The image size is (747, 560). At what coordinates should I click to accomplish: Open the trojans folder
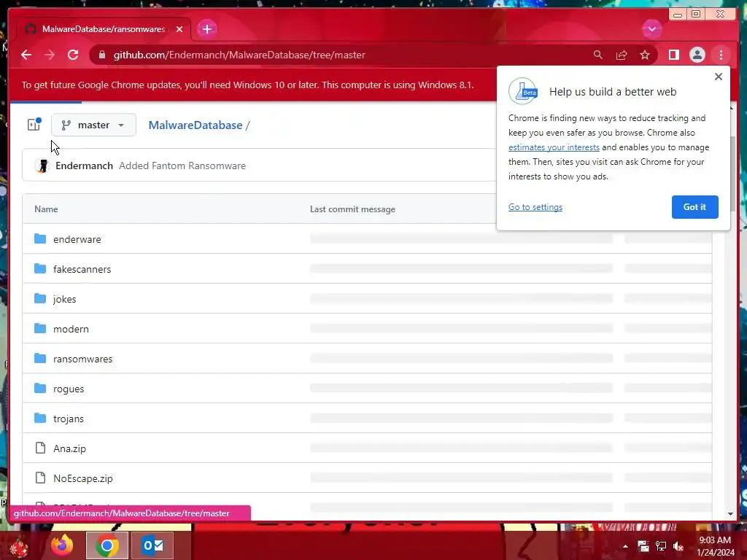click(68, 419)
